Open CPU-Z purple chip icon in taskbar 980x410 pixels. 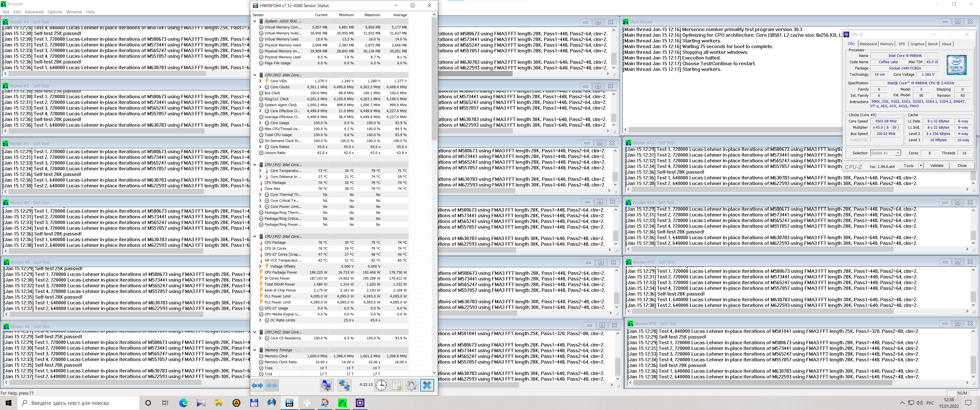coord(360,403)
